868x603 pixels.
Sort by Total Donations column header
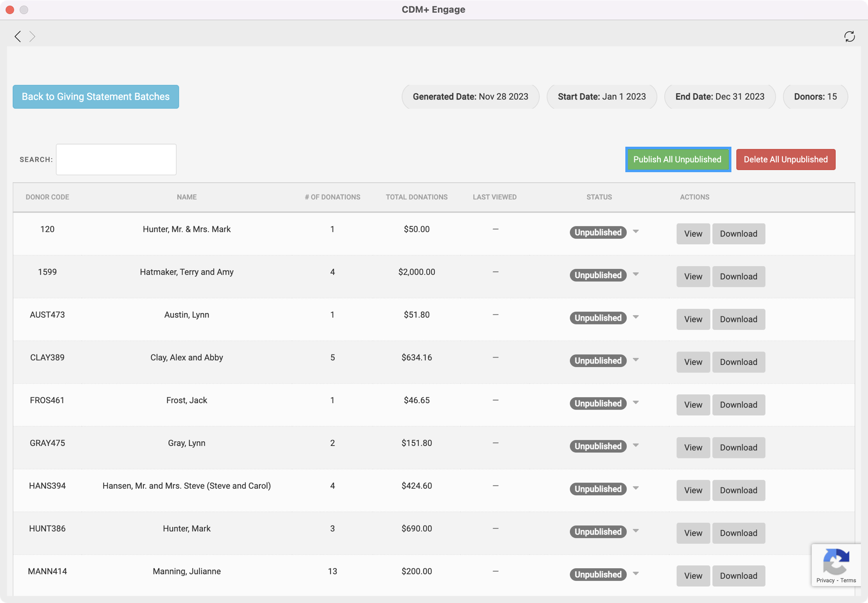pos(416,197)
